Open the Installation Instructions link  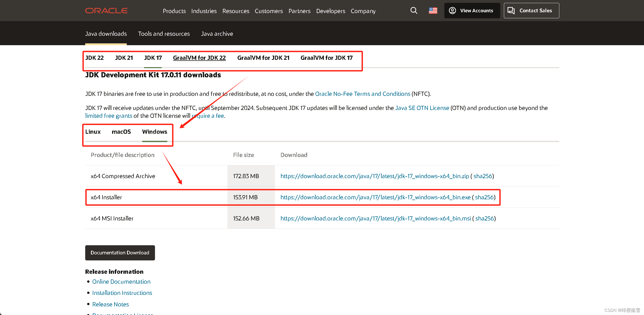(122, 293)
